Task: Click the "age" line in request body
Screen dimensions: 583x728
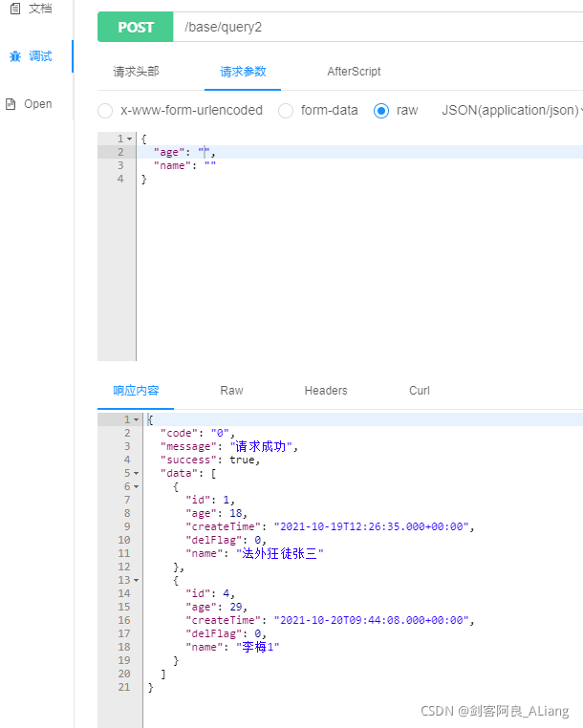Action: coord(184,152)
